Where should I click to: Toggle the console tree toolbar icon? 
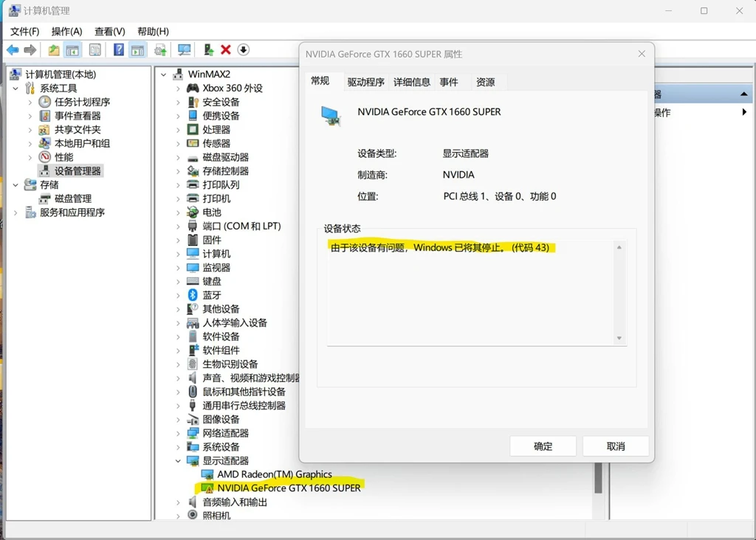pyautogui.click(x=72, y=49)
